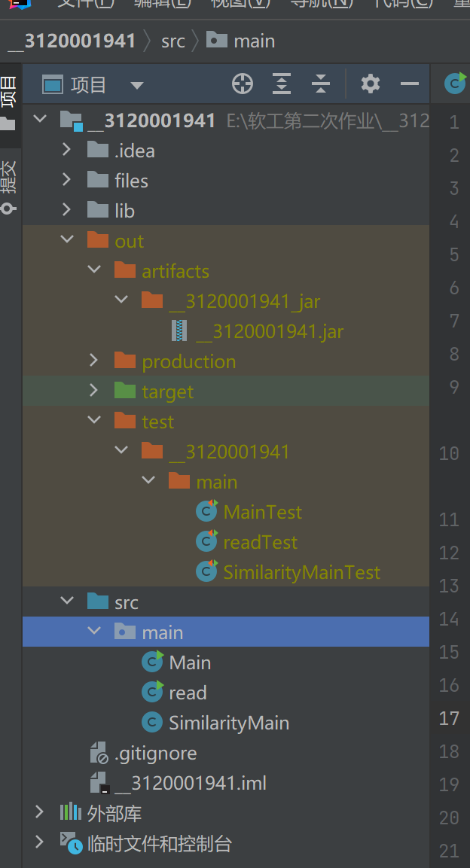Screen dimensions: 470x868
Task: Click the main breadcrumb
Action: (x=254, y=41)
